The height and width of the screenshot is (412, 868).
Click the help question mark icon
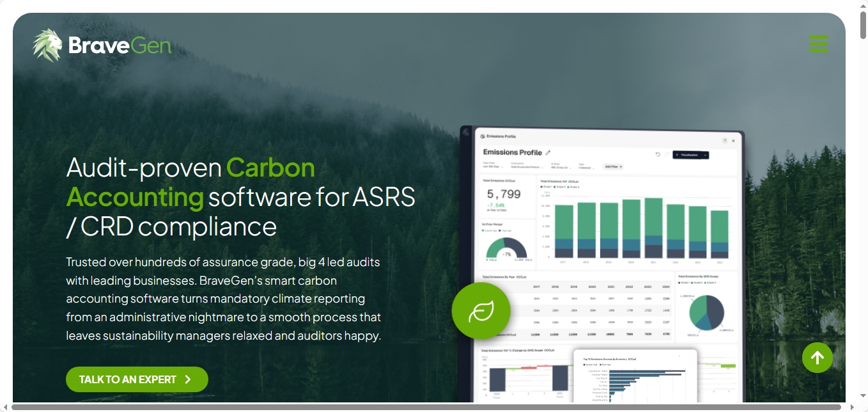[724, 141]
